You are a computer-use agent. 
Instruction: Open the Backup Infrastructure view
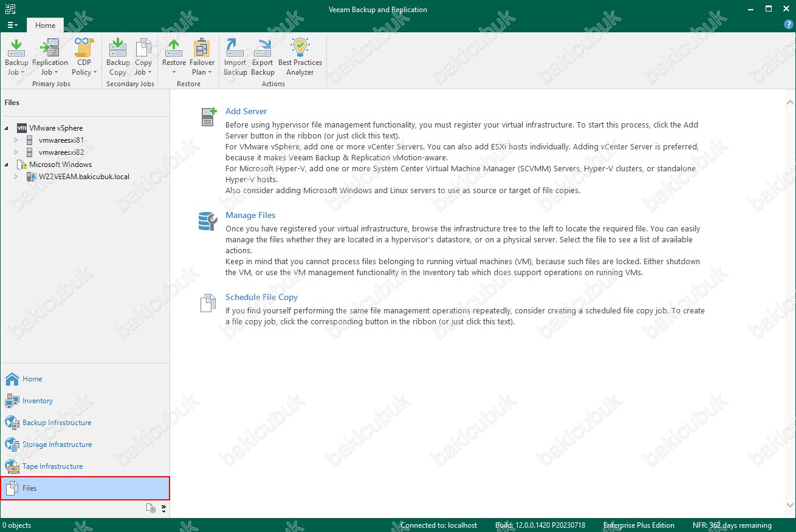click(x=57, y=423)
